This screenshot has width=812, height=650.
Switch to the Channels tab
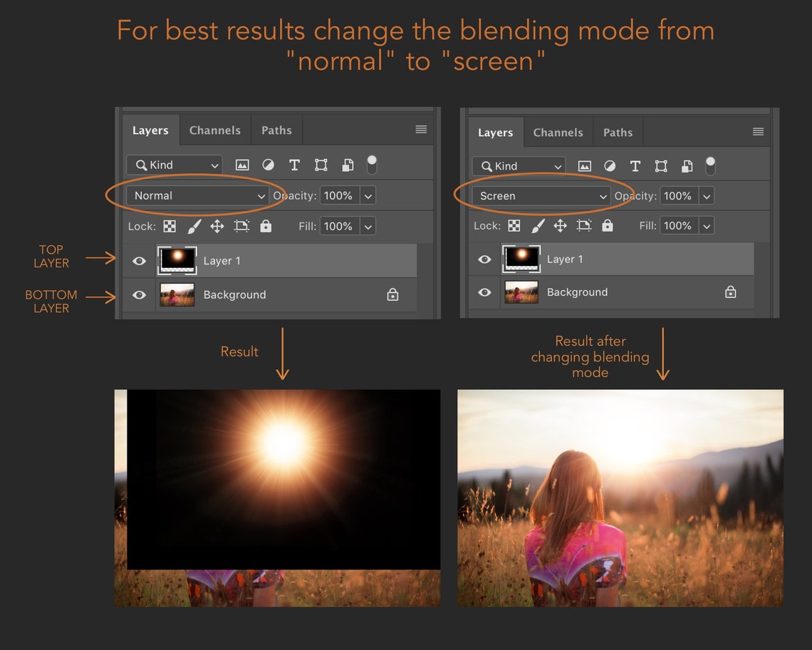215,130
